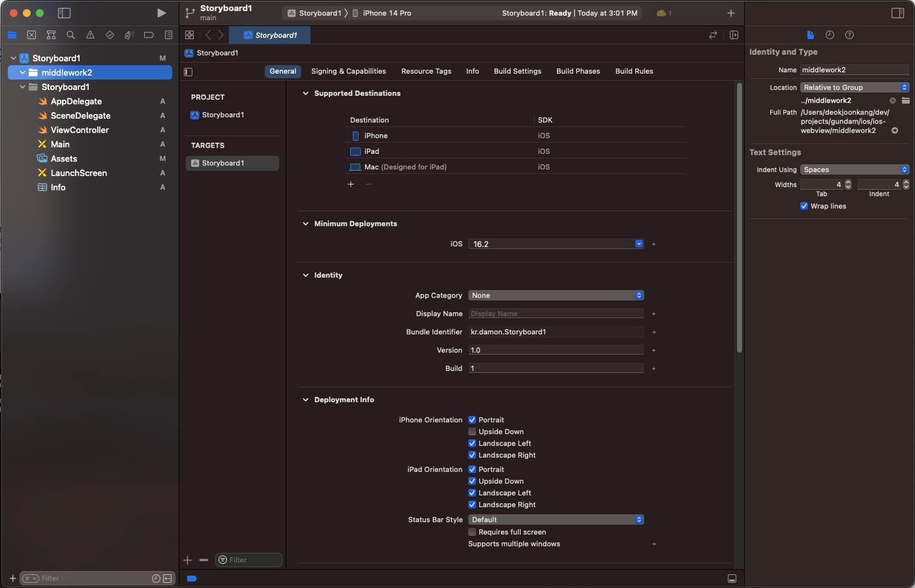Open the Symbol navigator icon
This screenshot has width=915, height=588.
coord(51,35)
